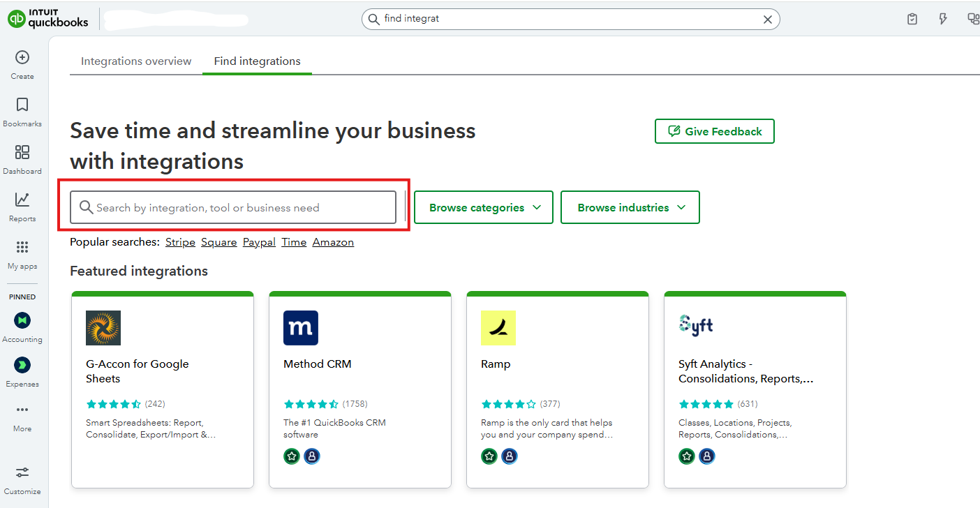
Task: Click the "(242)" review count
Action: 155,404
